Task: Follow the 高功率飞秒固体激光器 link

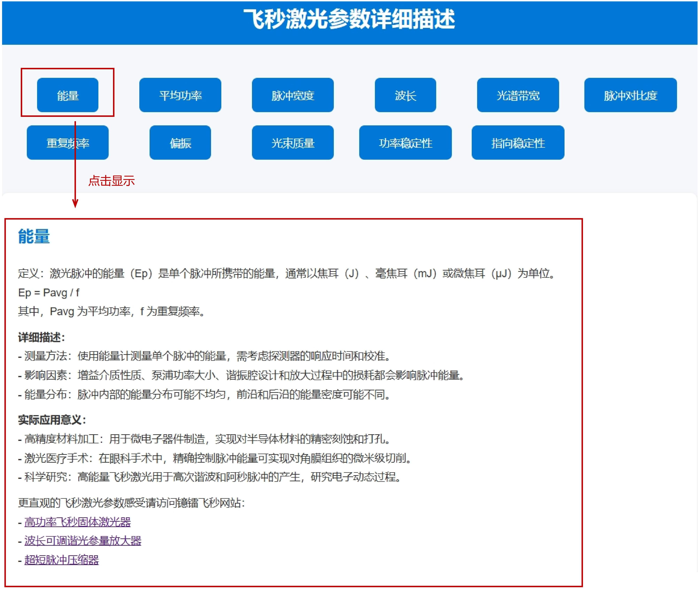Action: [x=78, y=522]
